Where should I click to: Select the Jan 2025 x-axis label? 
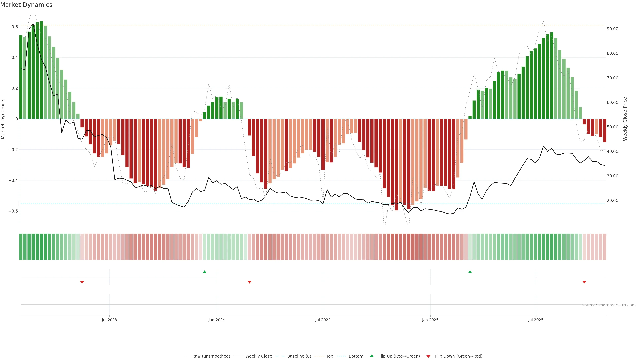(x=430, y=320)
